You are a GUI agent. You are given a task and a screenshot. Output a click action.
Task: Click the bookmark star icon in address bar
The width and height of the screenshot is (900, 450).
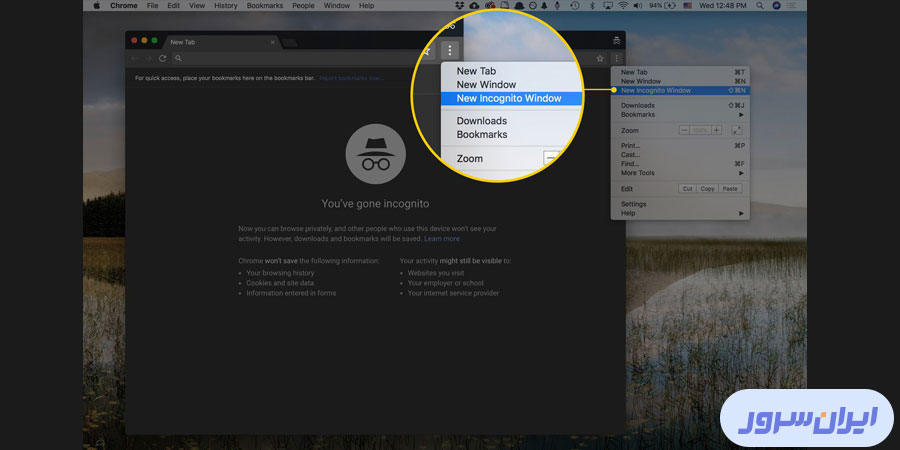click(600, 59)
